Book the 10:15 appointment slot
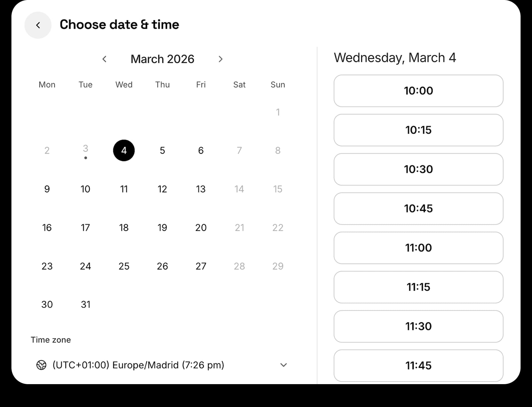532x407 pixels. point(418,130)
